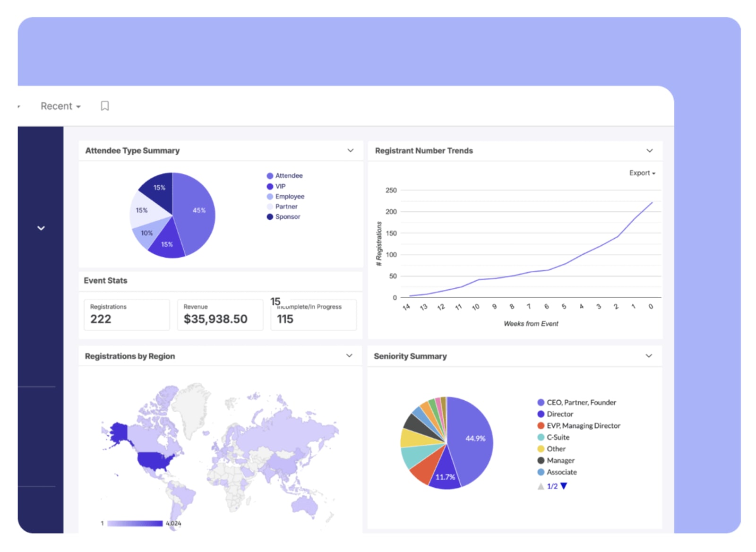Screen dimensions: 756x552
Task: Collapse the Seniority Summary panel
Action: [649, 355]
